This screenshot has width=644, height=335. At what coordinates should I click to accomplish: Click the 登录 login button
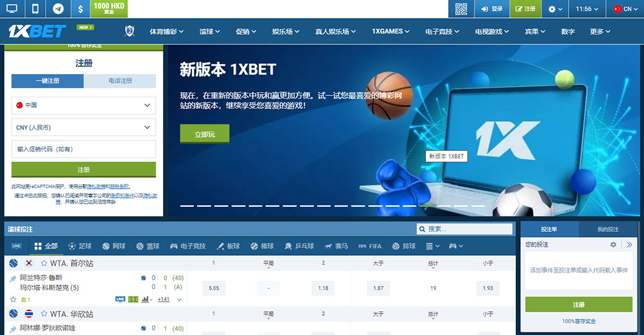(492, 8)
